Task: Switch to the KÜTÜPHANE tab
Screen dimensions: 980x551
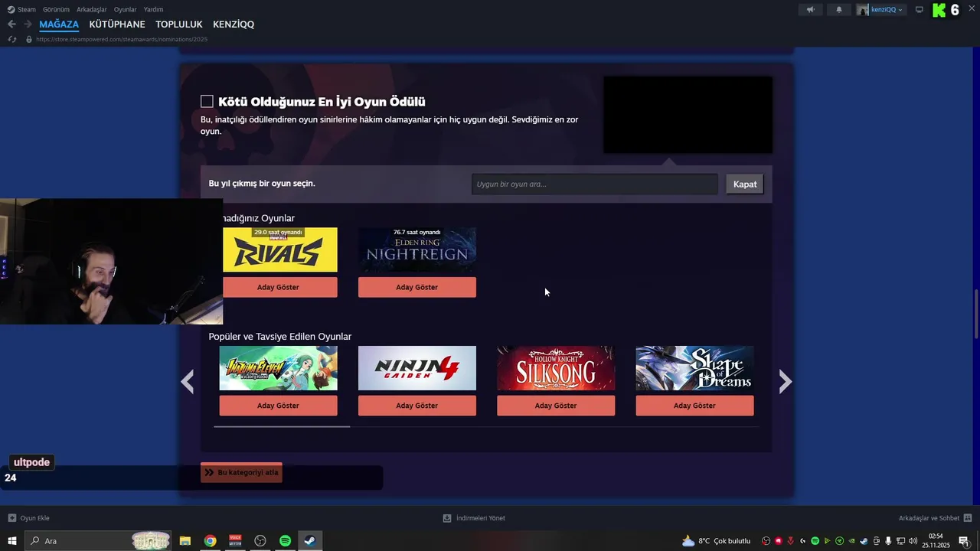Action: (117, 24)
